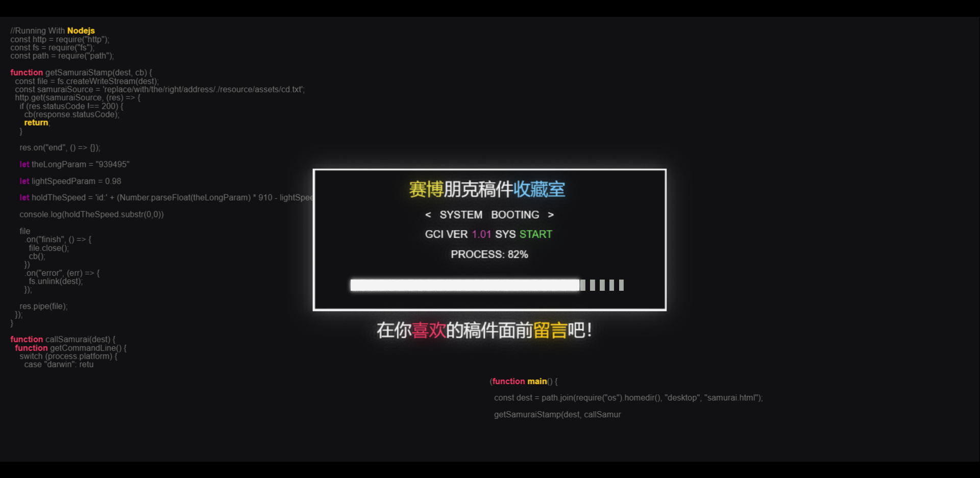The image size is (980, 478).
Task: Click the (function main() { line
Action: click(524, 381)
